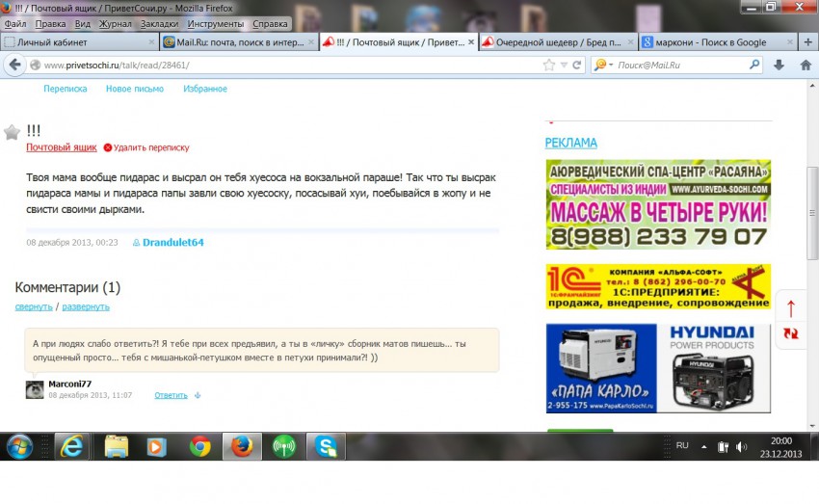Click the red refresh icon on the page side

click(791, 332)
